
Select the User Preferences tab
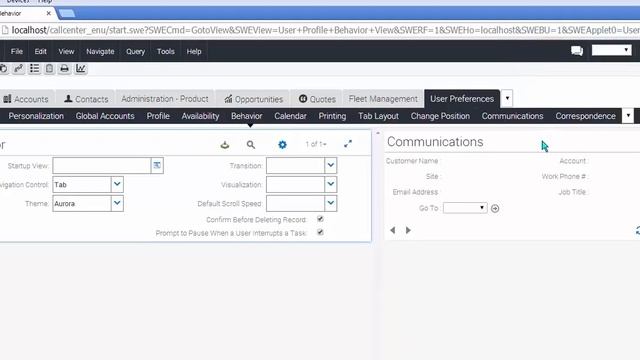coord(462,99)
